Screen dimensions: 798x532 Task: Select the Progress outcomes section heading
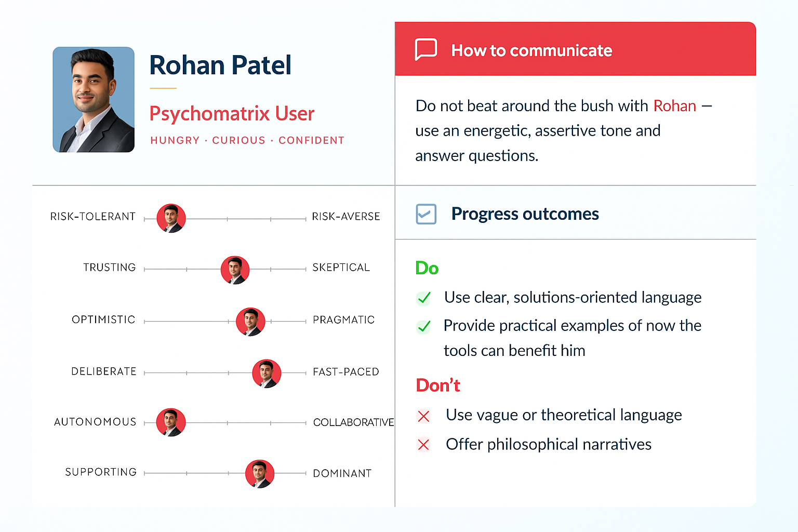click(x=525, y=214)
